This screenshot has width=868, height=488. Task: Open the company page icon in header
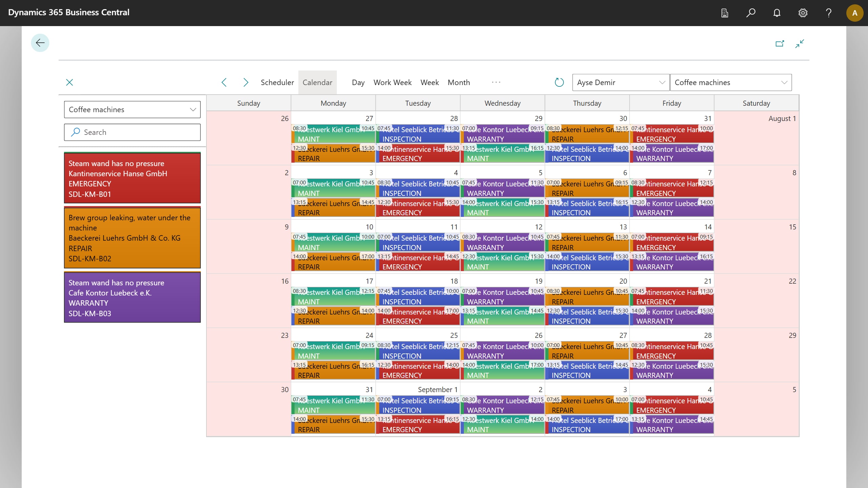tap(725, 13)
